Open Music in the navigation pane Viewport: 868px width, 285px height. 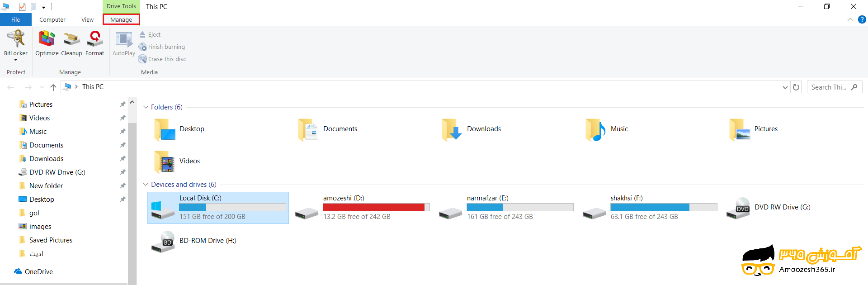tap(38, 132)
